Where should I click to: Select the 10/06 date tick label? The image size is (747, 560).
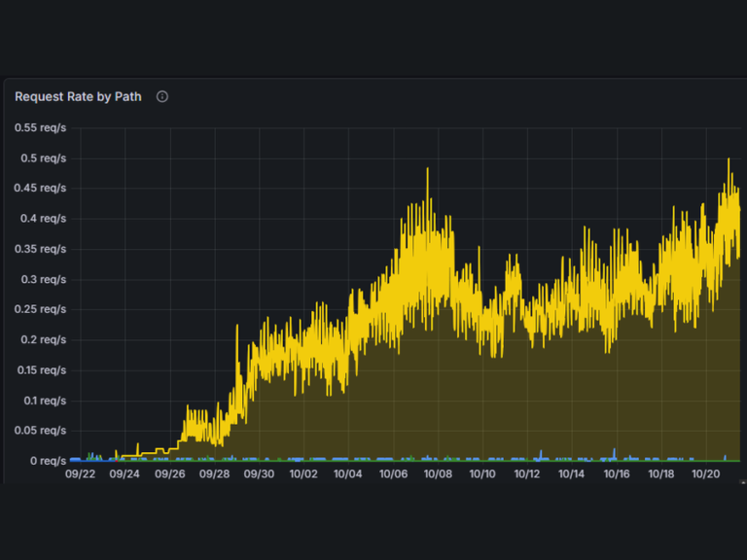pyautogui.click(x=394, y=473)
